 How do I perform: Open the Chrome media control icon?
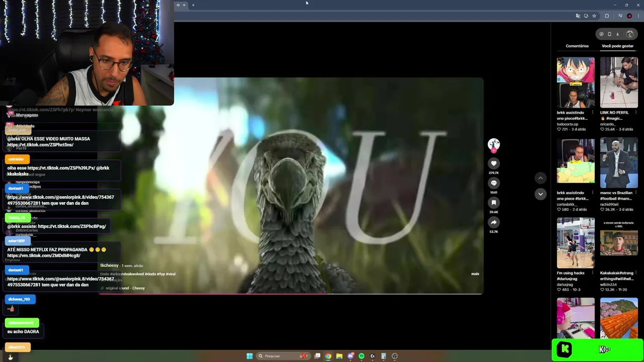(620, 16)
